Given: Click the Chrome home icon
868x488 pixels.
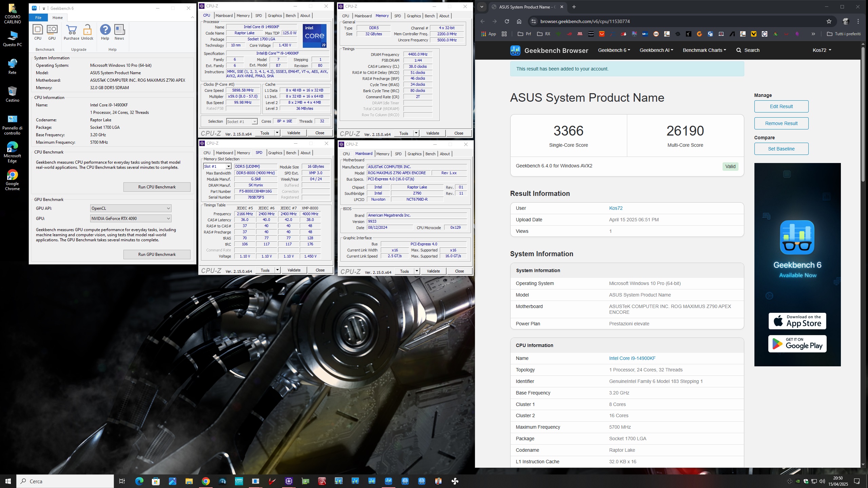Looking at the screenshot, I should 519,21.
